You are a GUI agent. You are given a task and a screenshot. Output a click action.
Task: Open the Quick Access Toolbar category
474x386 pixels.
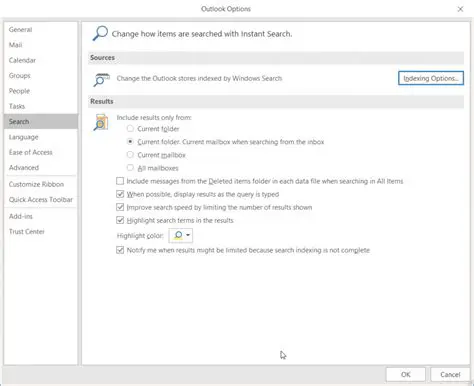pyautogui.click(x=41, y=200)
